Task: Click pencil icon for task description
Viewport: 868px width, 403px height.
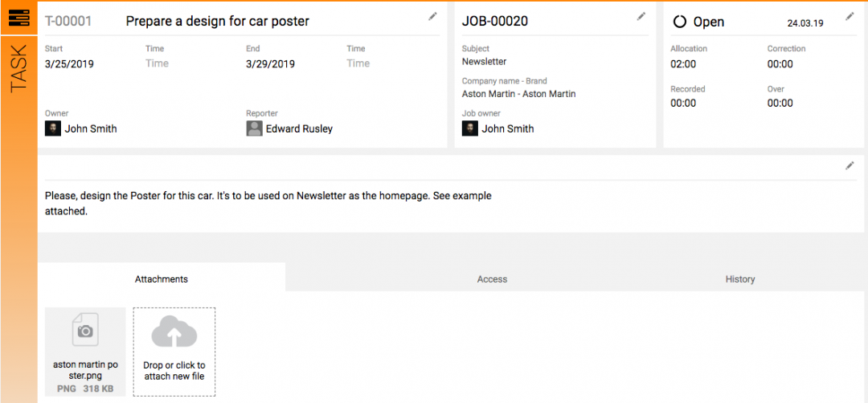Action: [x=850, y=166]
